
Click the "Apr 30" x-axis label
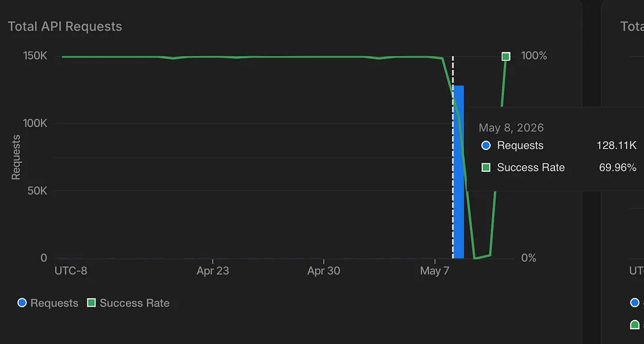pyautogui.click(x=324, y=271)
